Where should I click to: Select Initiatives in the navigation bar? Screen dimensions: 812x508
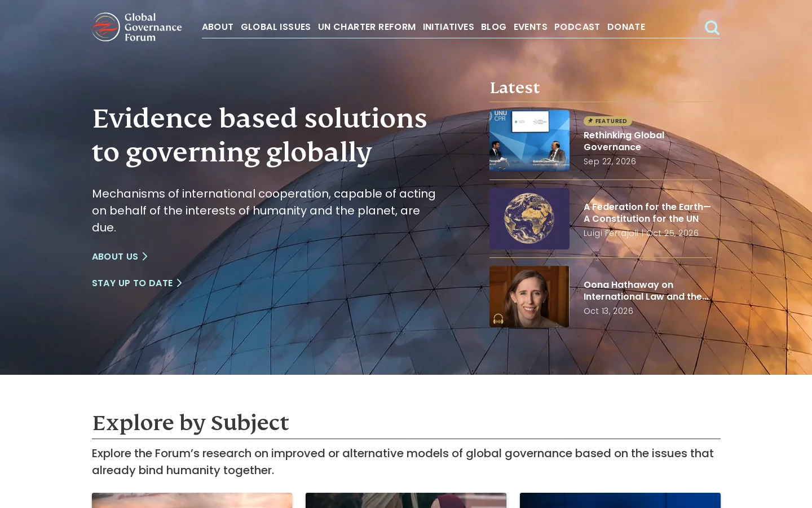(x=448, y=27)
